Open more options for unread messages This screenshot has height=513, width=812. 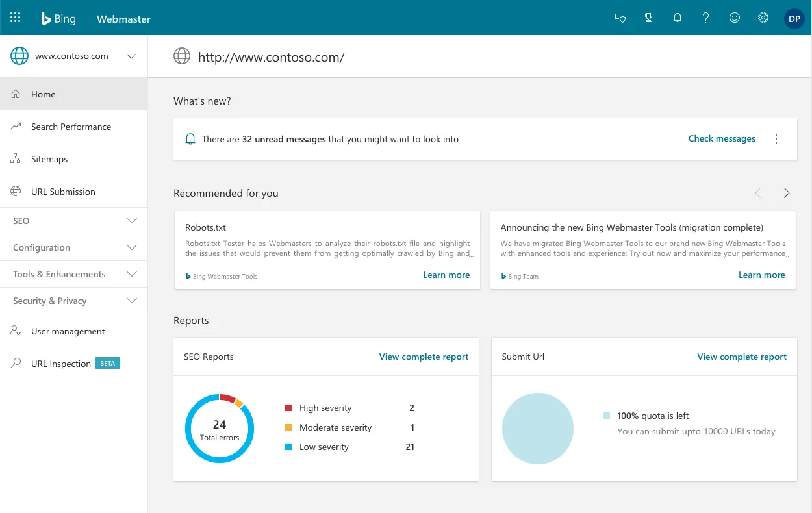776,139
